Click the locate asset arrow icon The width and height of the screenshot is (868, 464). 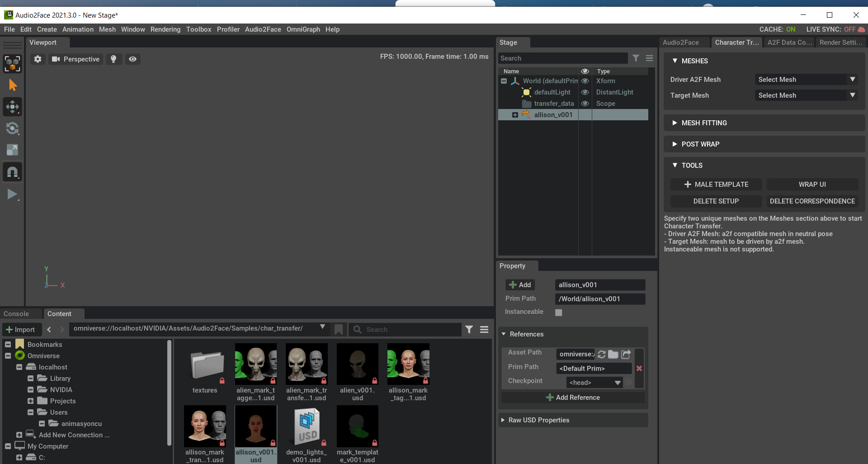point(626,354)
